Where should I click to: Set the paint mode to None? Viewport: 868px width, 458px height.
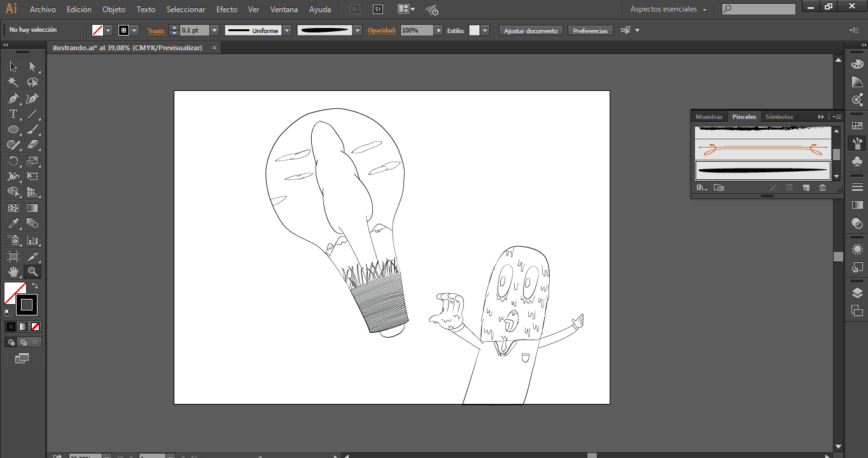(36, 326)
